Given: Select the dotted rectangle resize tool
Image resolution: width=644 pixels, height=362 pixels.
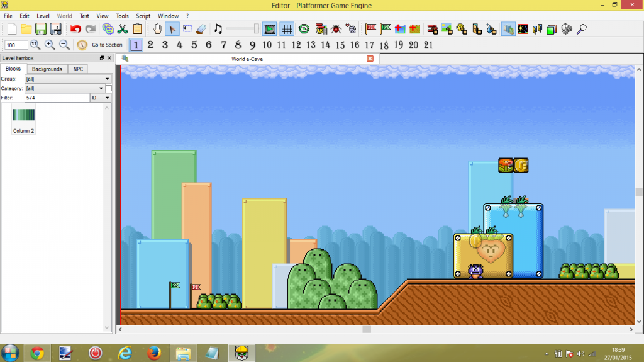Looking at the screenshot, I should point(187,29).
